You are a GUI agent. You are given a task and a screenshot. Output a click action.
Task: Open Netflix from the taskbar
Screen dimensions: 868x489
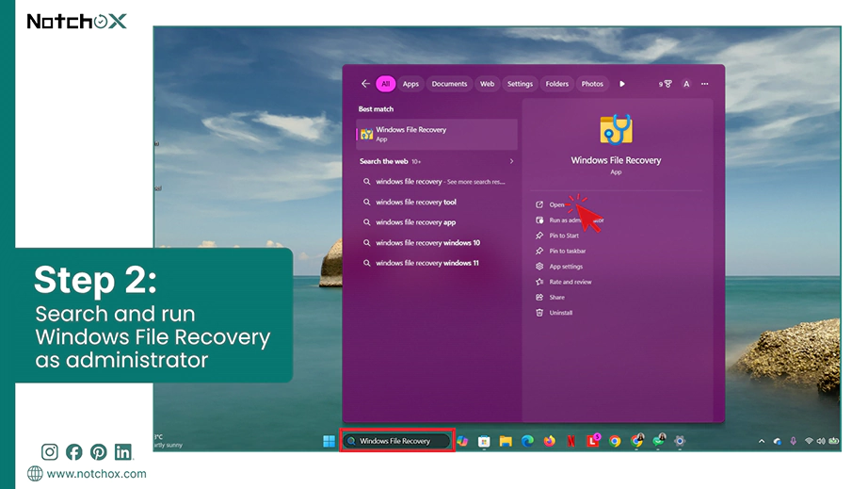(x=571, y=441)
